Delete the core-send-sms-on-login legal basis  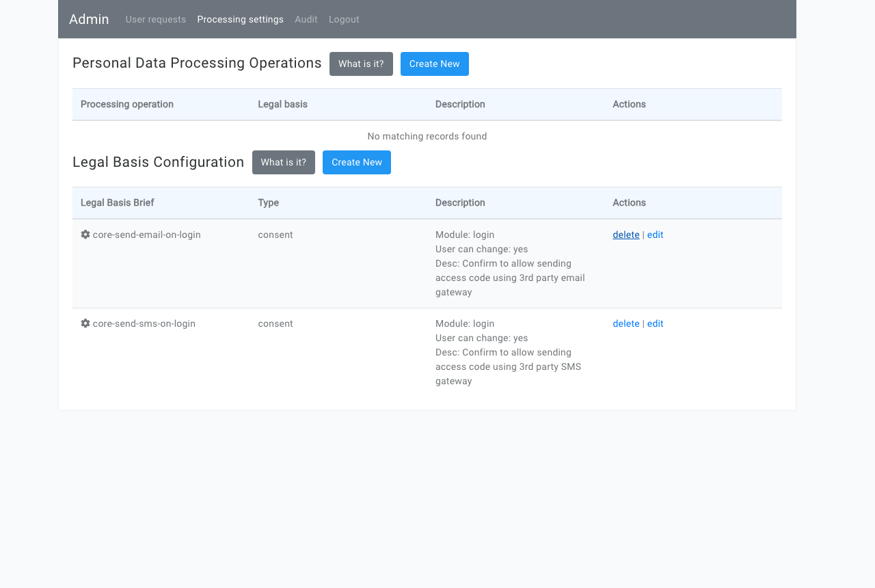626,323
